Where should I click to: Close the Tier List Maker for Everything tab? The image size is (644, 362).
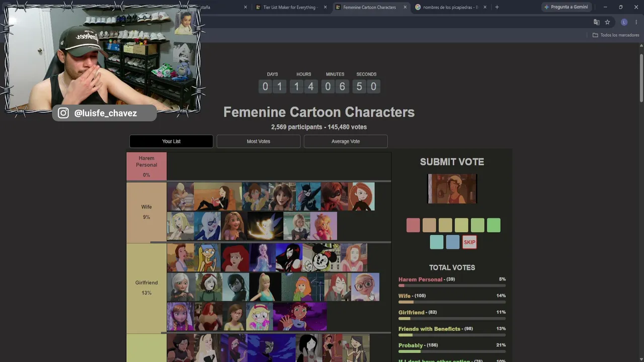pos(326,7)
